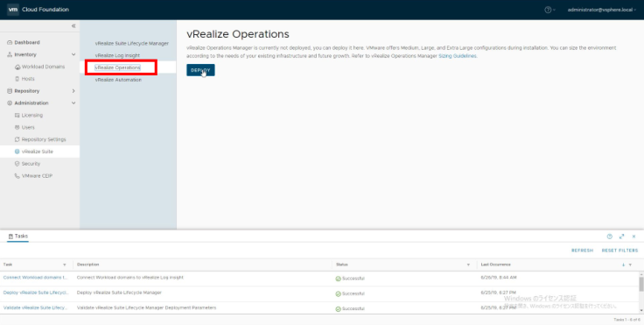
Task: Open the Hosts page
Action: [28, 79]
